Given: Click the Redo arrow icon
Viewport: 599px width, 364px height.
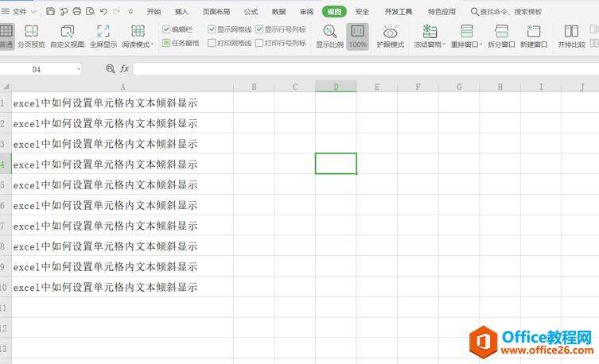Looking at the screenshot, I should click(x=116, y=11).
